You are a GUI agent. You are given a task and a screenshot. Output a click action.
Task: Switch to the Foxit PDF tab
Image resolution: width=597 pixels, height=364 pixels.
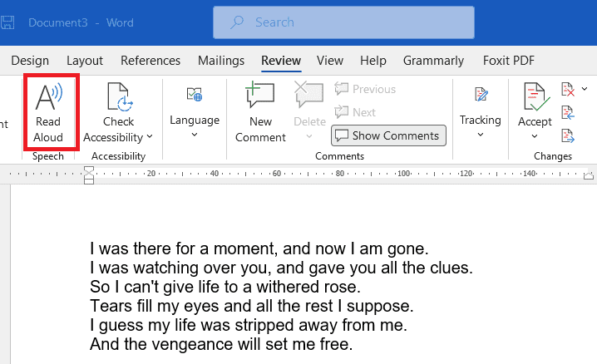point(509,61)
